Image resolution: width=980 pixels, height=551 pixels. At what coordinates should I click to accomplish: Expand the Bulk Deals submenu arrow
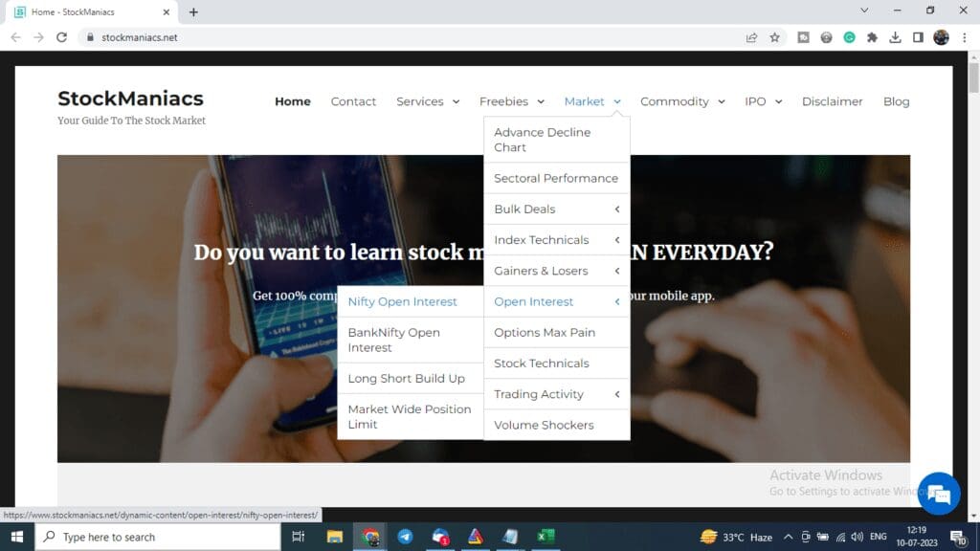click(617, 209)
